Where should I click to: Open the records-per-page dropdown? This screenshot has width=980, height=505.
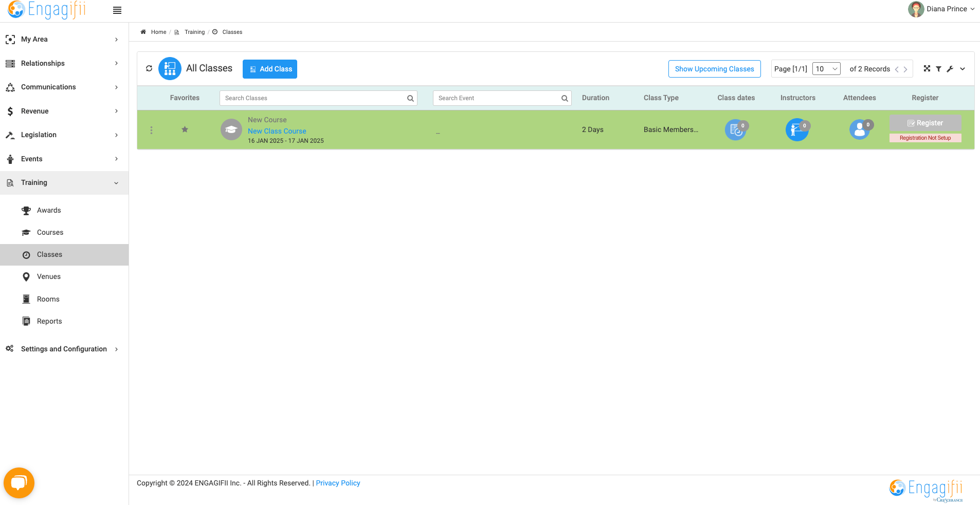[826, 69]
